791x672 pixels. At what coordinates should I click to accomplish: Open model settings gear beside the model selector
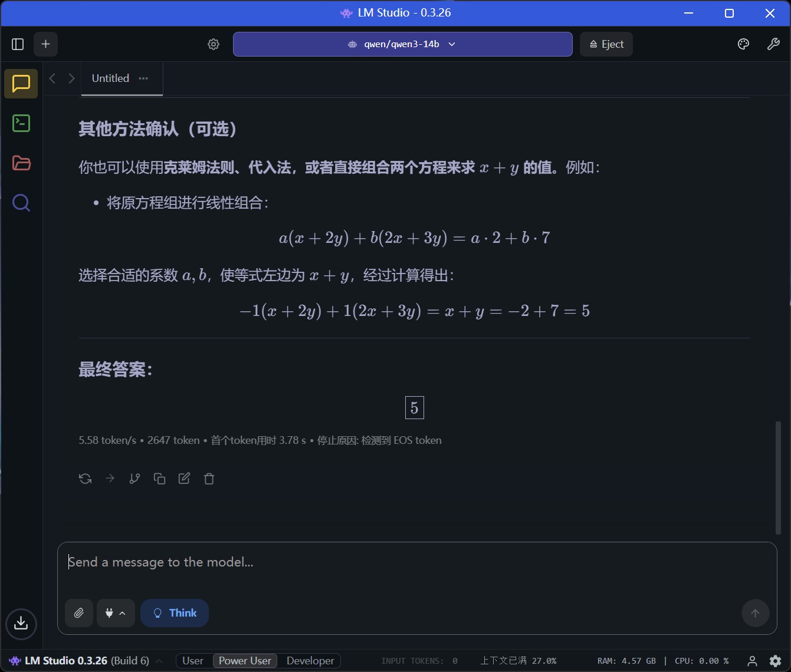click(x=214, y=44)
